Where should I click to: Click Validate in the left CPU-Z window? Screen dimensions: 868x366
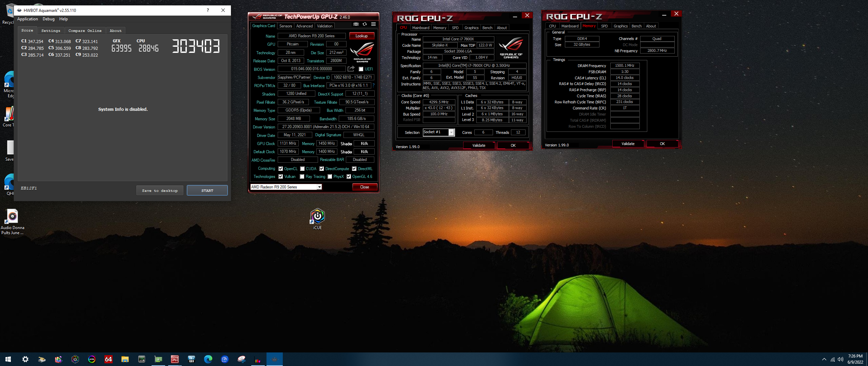pos(479,145)
